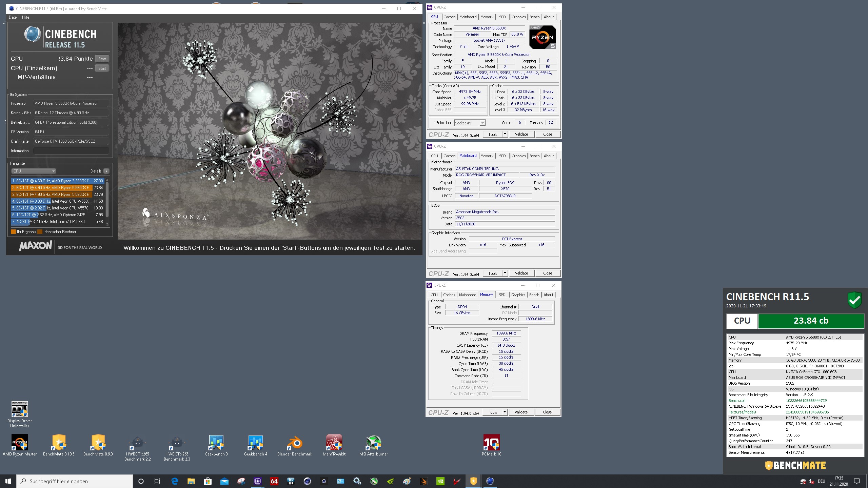868x488 pixels.
Task: Select ranking row 4 Intel Xeon W5590
Action: (x=57, y=201)
